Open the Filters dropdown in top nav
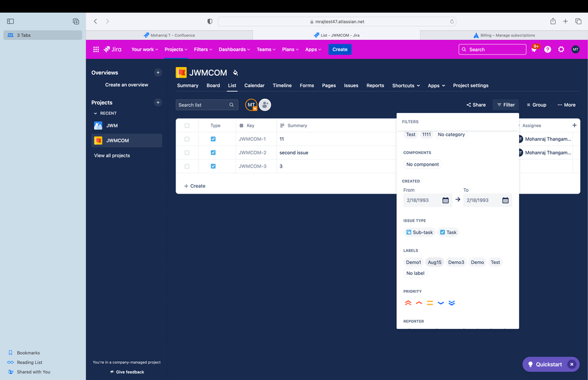 tap(203, 49)
